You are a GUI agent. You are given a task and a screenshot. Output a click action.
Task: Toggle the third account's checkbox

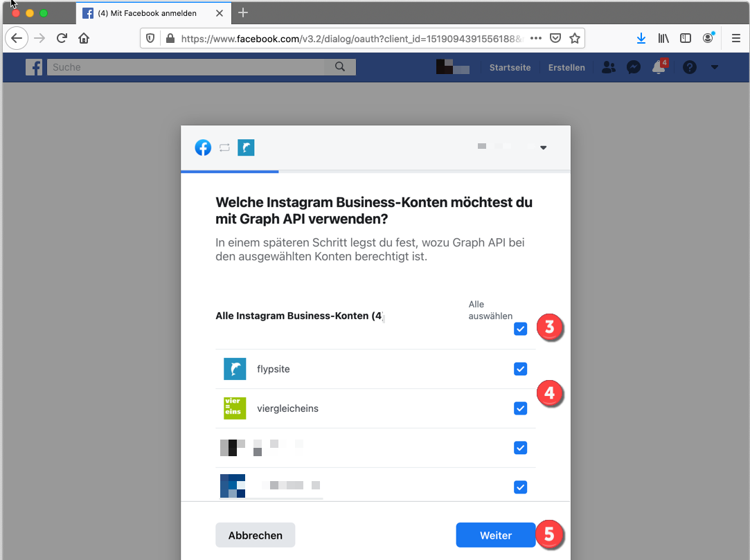pos(520,448)
